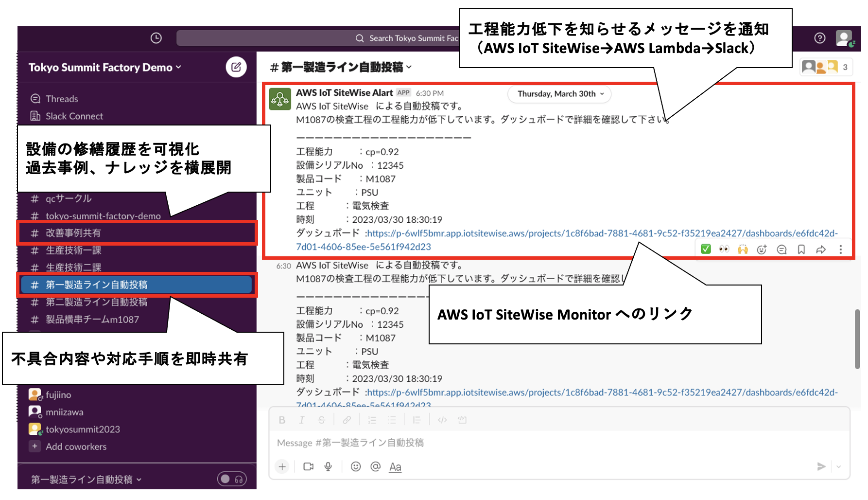
Task: Reply in thread using speech bubble icon
Action: tap(781, 249)
